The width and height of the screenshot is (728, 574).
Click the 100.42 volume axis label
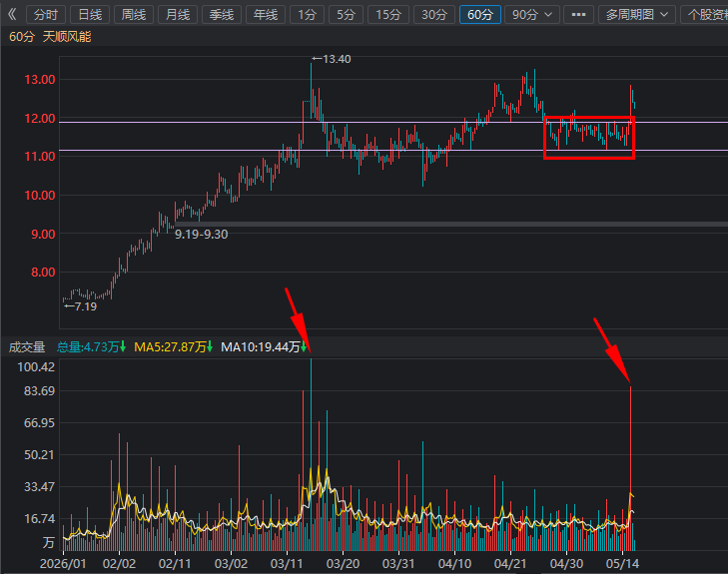pyautogui.click(x=36, y=367)
